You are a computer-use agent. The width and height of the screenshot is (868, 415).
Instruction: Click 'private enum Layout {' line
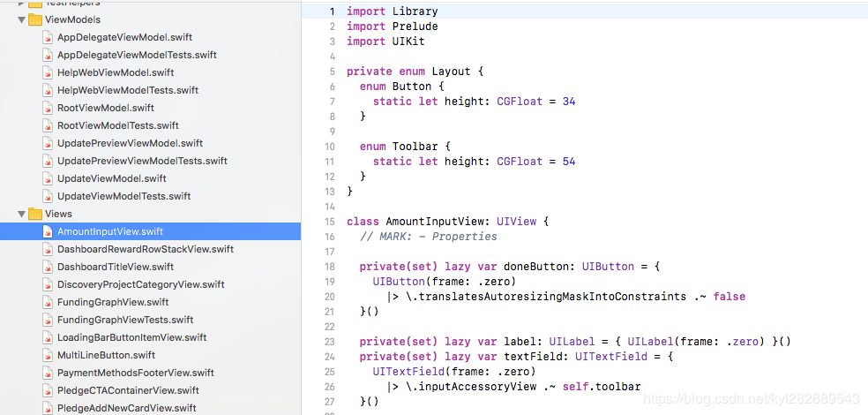coord(415,72)
